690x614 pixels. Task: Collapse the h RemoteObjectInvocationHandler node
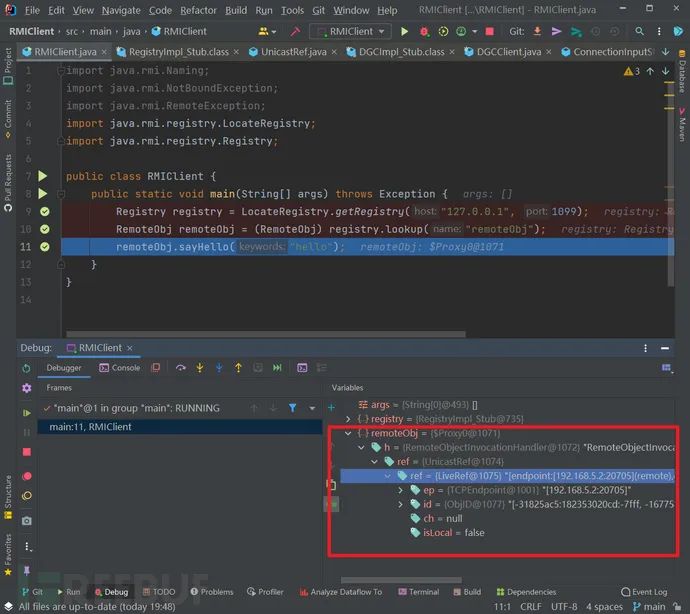click(x=361, y=448)
